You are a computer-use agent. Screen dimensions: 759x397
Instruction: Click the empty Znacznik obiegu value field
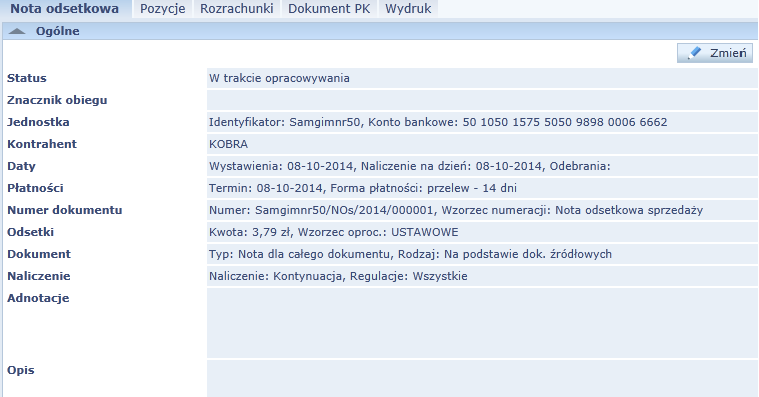coord(482,100)
